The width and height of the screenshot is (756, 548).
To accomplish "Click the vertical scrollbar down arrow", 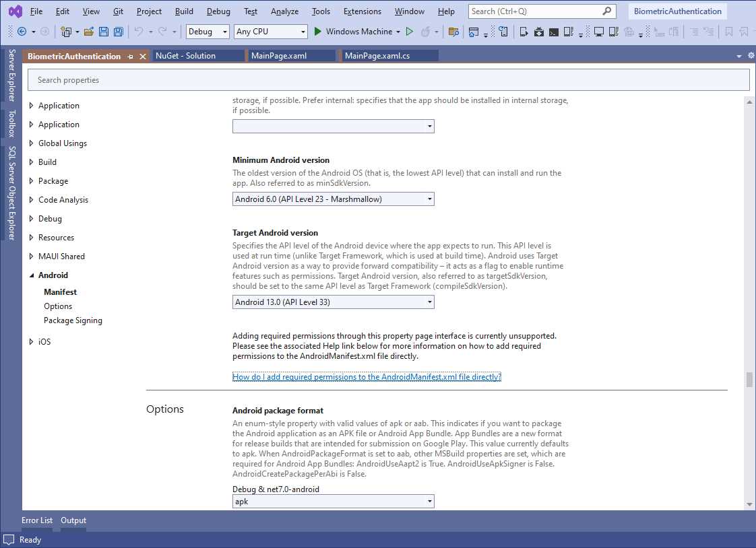I will 749,504.
